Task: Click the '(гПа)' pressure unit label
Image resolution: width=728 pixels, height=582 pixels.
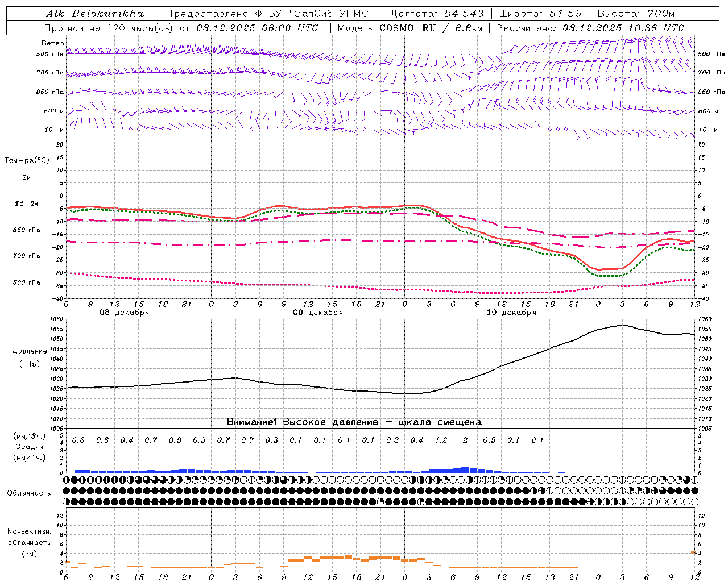Action: point(30,364)
